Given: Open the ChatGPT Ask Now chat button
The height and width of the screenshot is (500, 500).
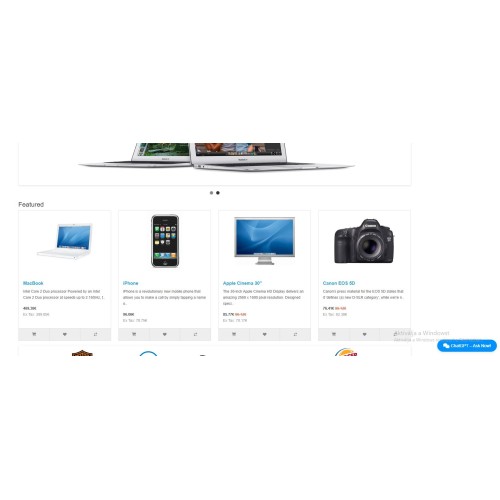Looking at the screenshot, I should (x=467, y=346).
